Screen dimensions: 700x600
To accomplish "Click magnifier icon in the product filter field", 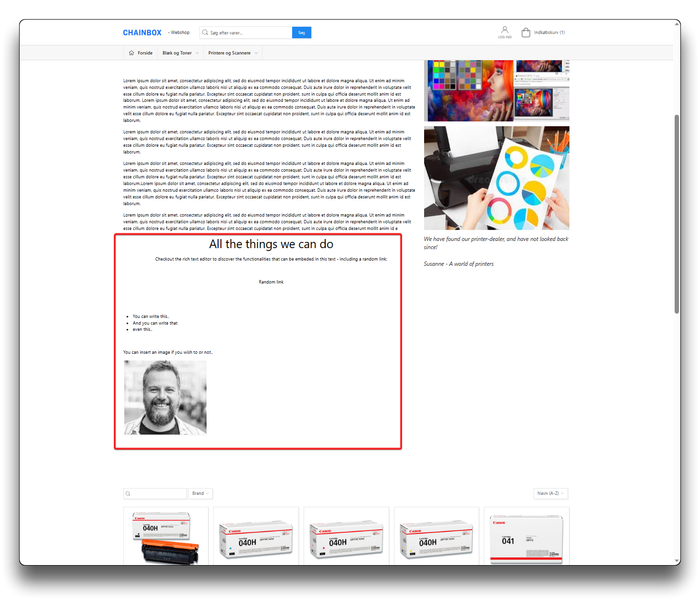I will pos(128,493).
